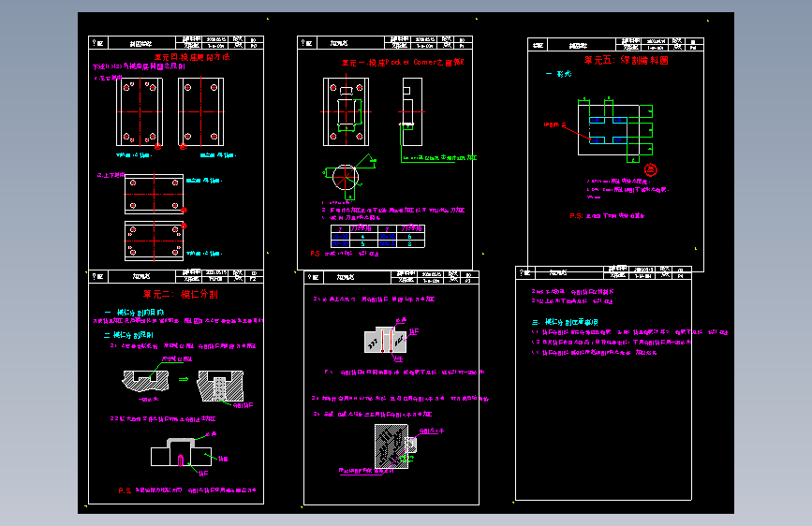The width and height of the screenshot is (812, 526).
Task: Select the left hatched mold cross-section drawing
Action: tap(145, 381)
